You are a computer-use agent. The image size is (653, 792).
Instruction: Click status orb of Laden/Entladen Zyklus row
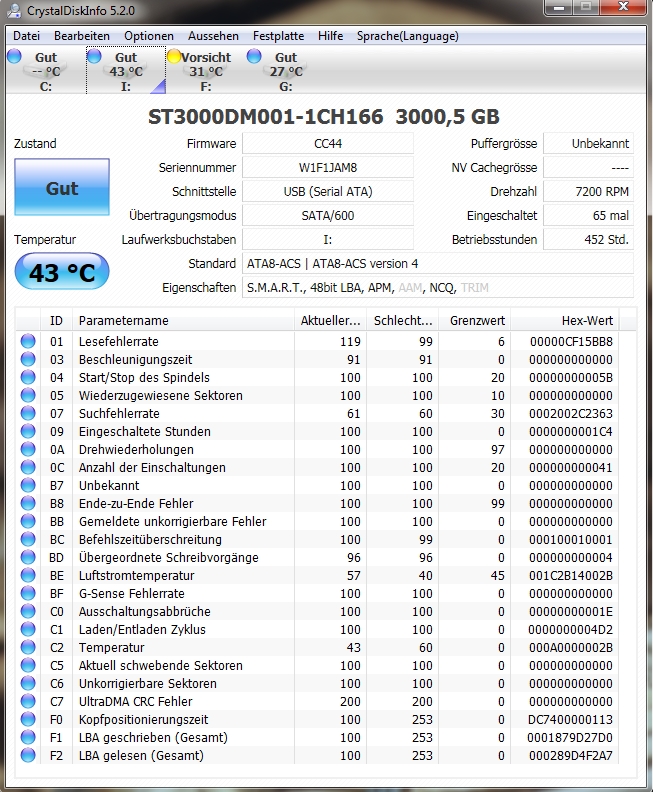point(28,629)
